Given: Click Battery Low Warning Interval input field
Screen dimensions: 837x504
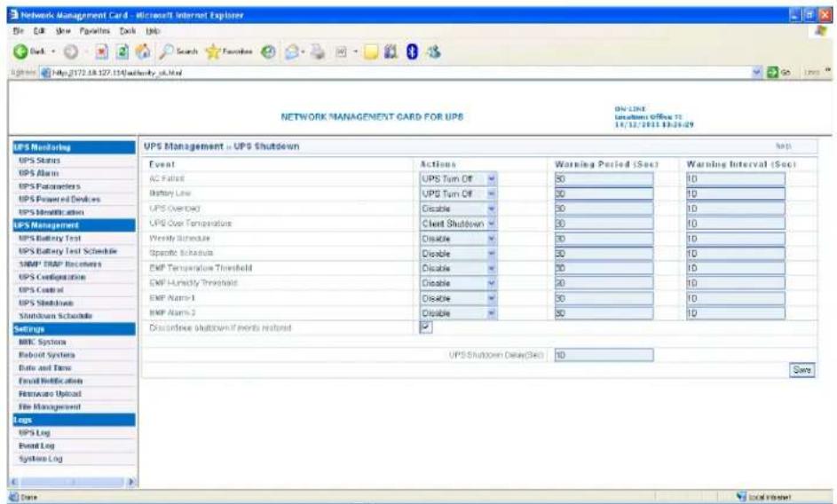Looking at the screenshot, I should point(736,193).
